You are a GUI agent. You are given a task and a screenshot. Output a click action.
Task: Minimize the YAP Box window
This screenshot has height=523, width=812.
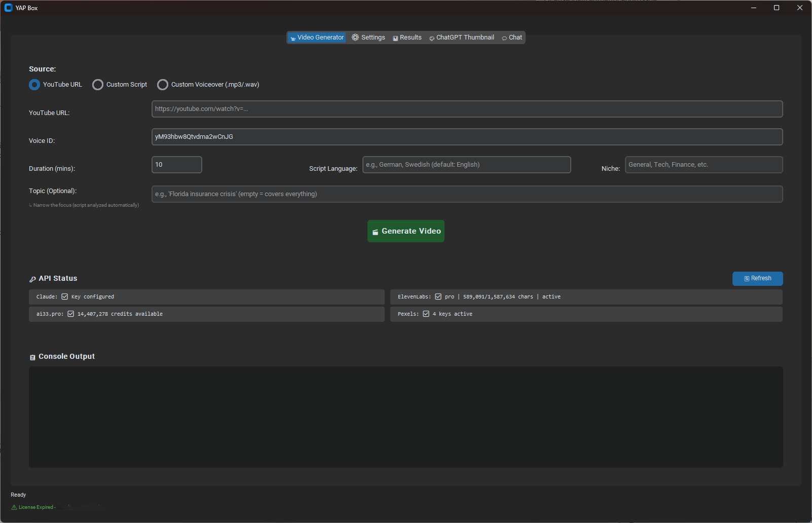click(754, 8)
